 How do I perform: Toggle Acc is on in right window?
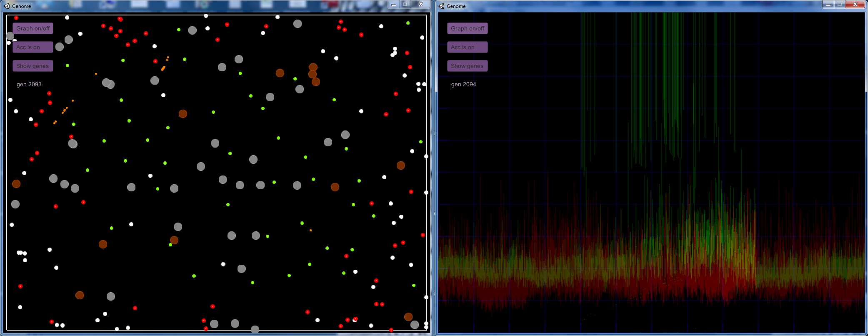click(x=468, y=47)
